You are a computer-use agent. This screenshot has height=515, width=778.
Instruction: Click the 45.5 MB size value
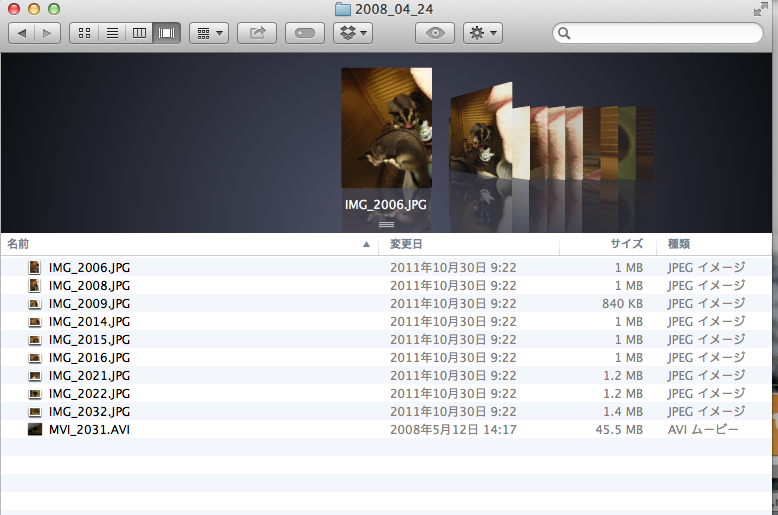pos(619,430)
